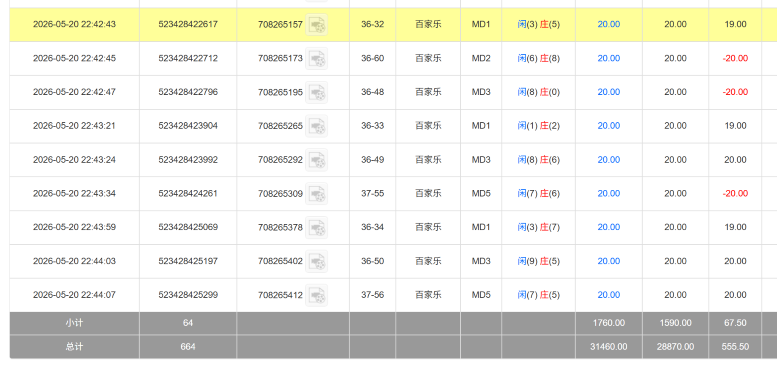Click result 闲(6) 庄(8) cell
This screenshot has height=366, width=777.
[x=539, y=58]
